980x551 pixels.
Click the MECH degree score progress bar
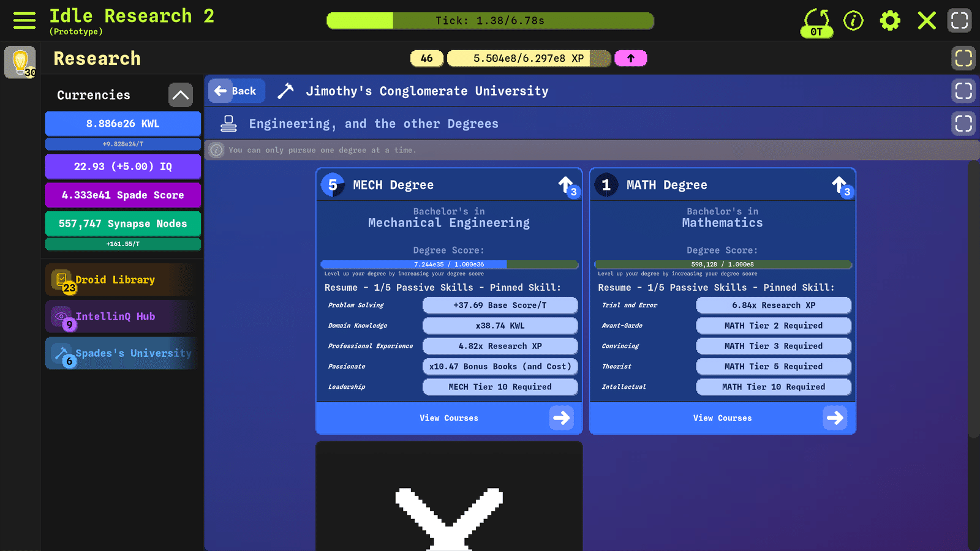click(450, 264)
